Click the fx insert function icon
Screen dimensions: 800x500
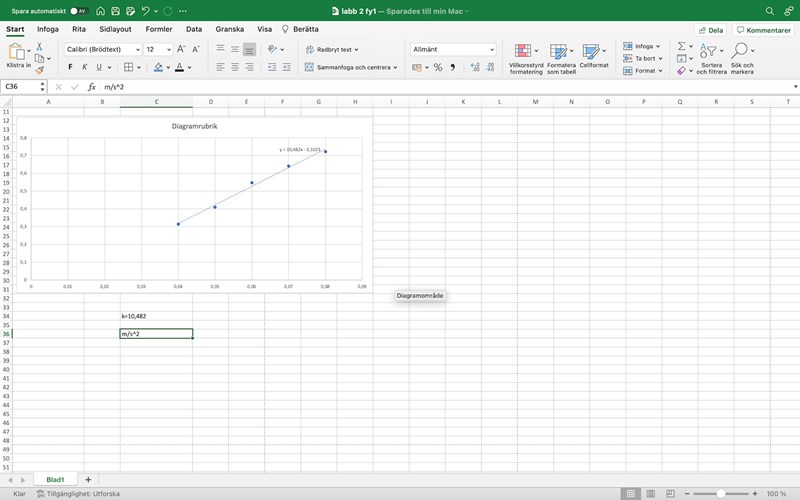[92, 87]
